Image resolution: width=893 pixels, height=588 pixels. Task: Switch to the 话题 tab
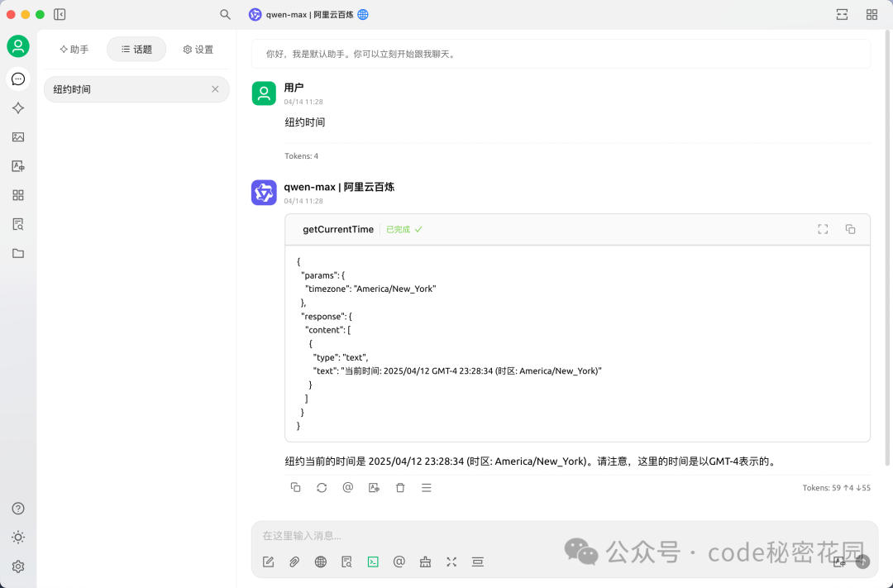point(136,50)
